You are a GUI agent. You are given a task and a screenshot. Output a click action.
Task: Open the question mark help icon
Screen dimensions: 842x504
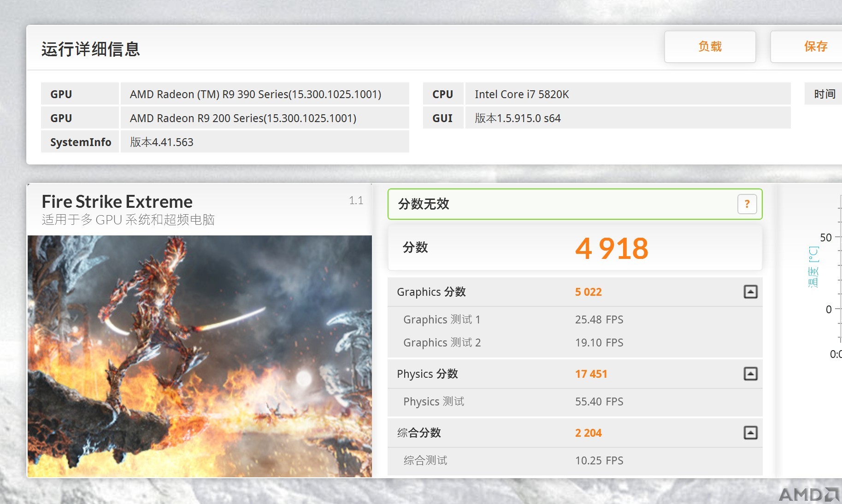pos(747,204)
